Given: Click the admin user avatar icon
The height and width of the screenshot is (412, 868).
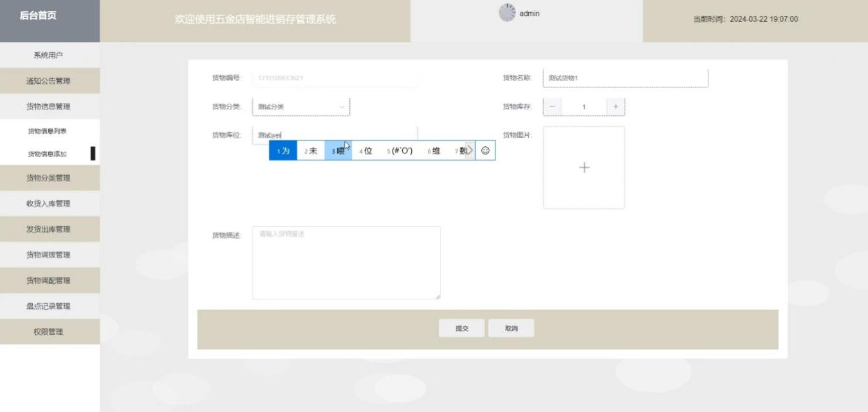Looking at the screenshot, I should coord(508,13).
